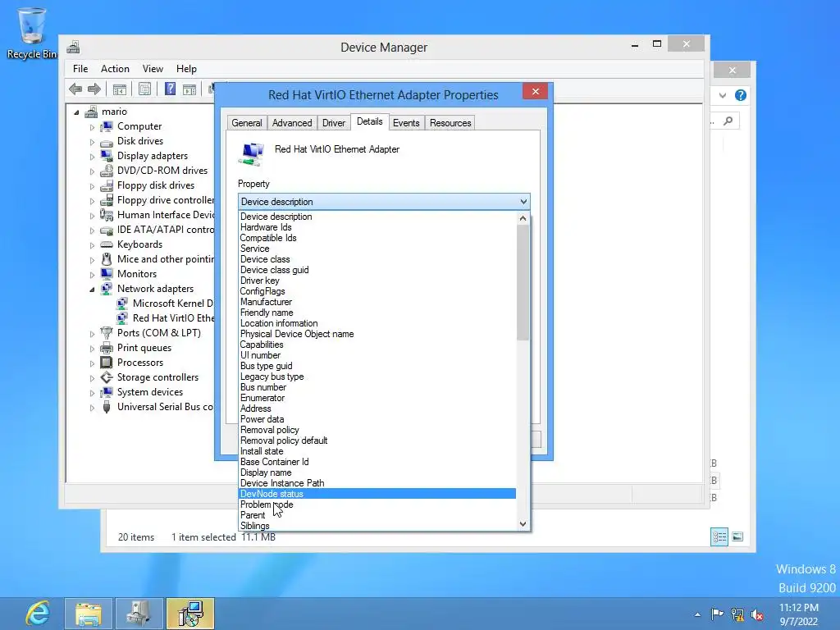
Task: Expand the System devices node
Action: click(92, 393)
